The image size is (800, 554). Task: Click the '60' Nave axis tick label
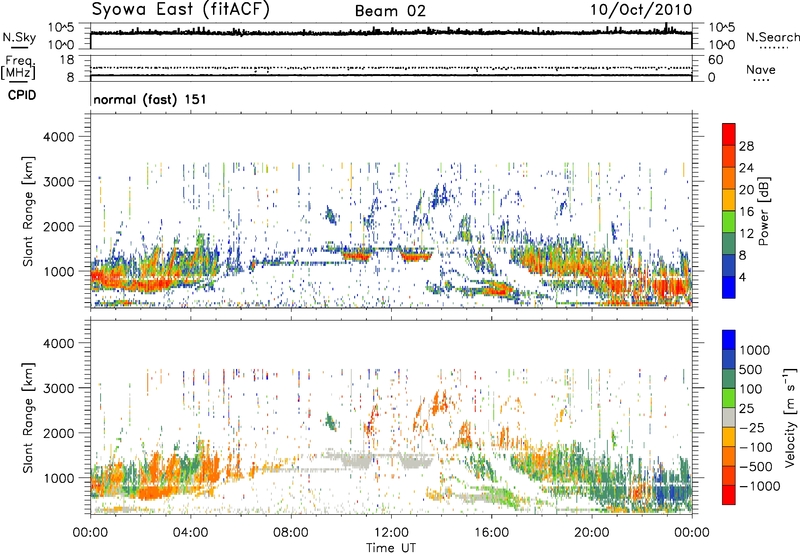[x=716, y=60]
